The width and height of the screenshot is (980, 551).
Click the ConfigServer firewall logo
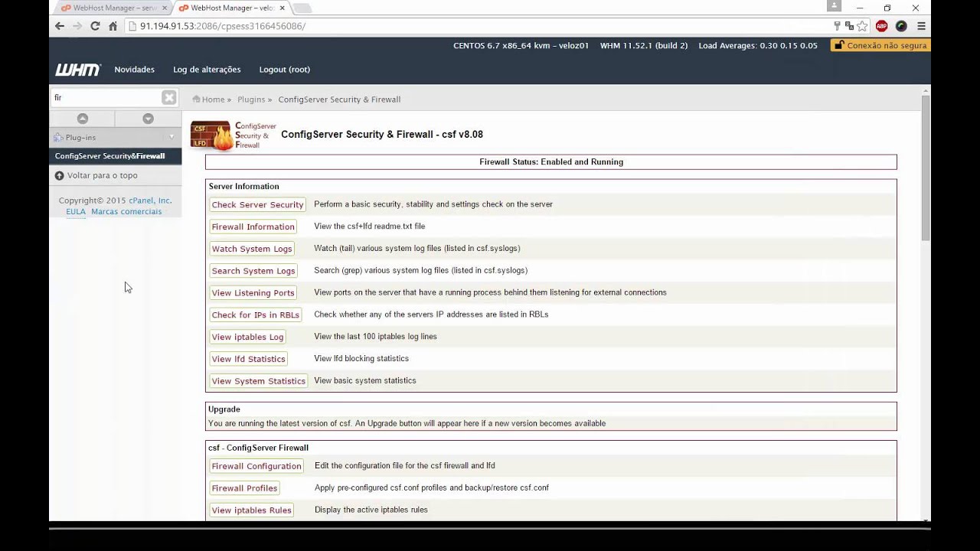click(234, 135)
